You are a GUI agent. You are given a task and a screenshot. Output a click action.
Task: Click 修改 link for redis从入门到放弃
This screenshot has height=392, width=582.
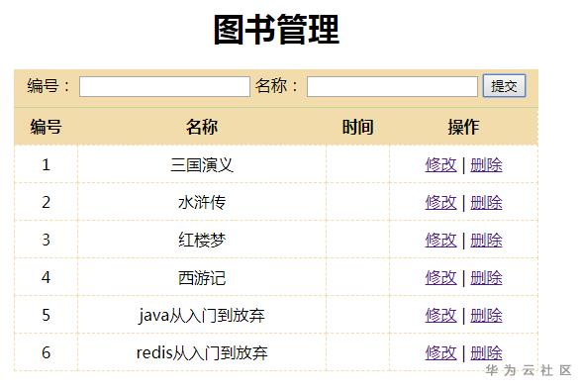pos(441,352)
